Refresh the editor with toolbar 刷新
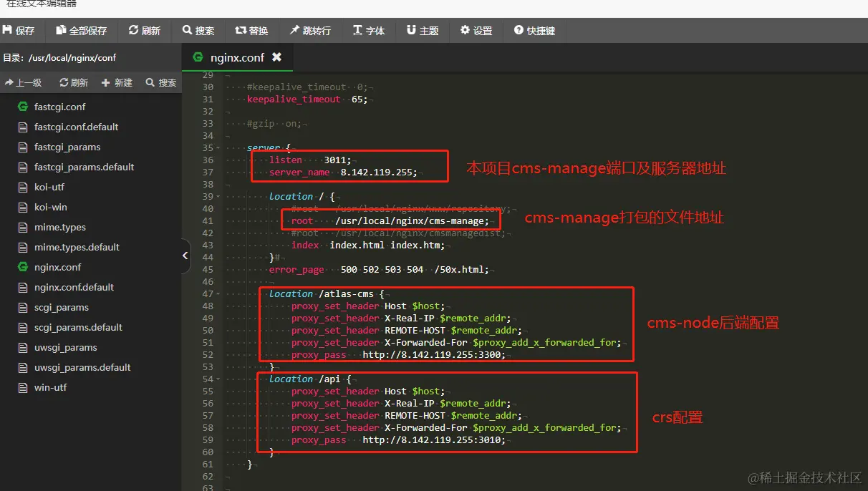 pyautogui.click(x=145, y=31)
